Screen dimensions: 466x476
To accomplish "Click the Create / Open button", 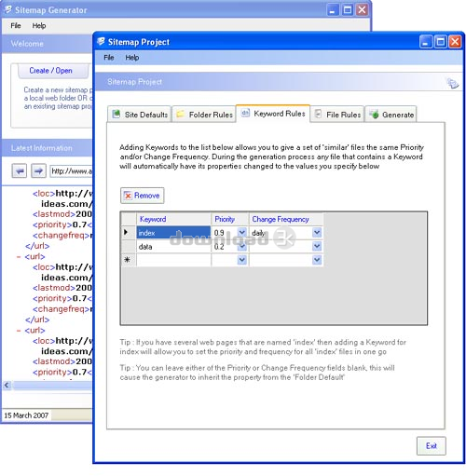I will coord(51,71).
